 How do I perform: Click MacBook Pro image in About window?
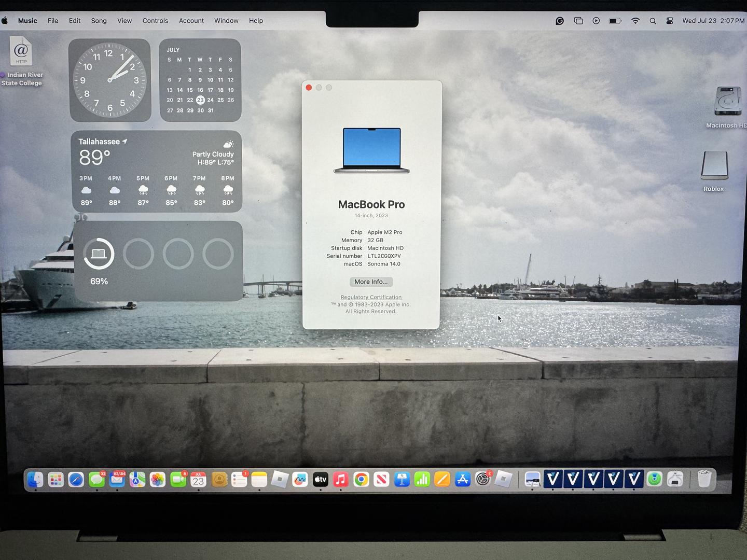[371, 150]
